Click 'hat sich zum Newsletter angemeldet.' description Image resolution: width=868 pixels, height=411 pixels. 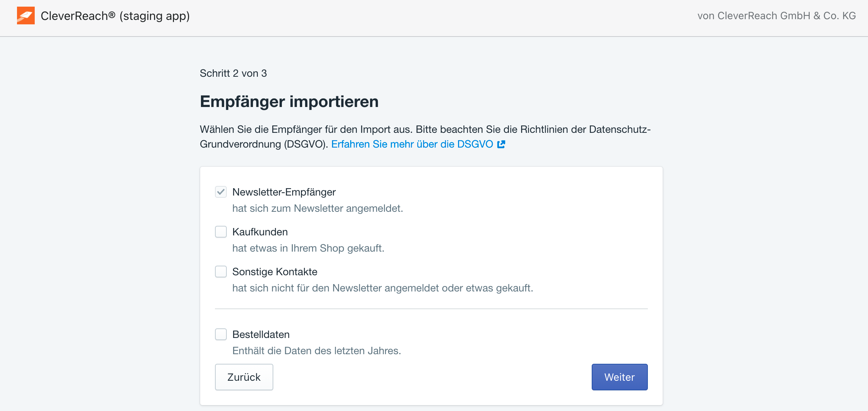(318, 208)
